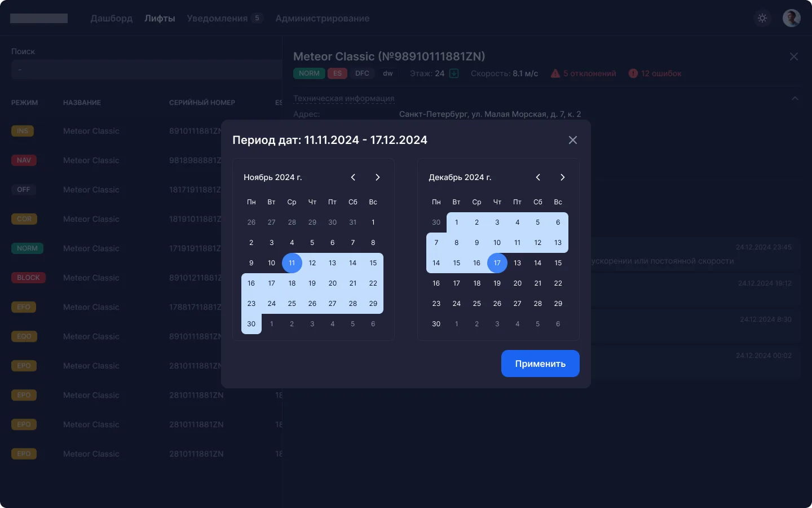
Task: Choose December 25 in the calendar
Action: point(477,304)
